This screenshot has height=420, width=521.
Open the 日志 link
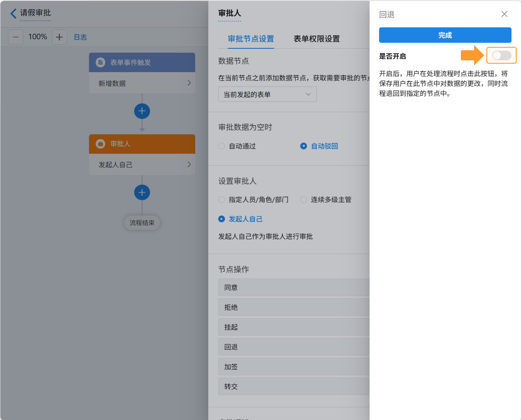[x=80, y=37]
